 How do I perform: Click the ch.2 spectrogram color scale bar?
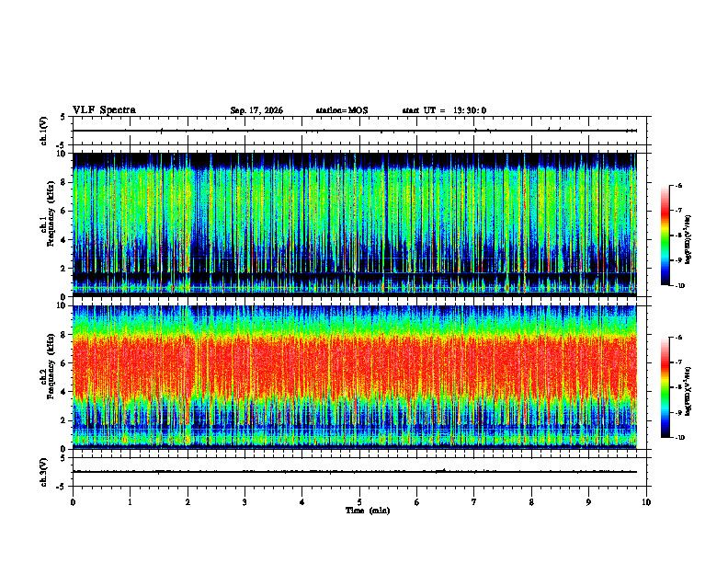[x=665, y=387]
